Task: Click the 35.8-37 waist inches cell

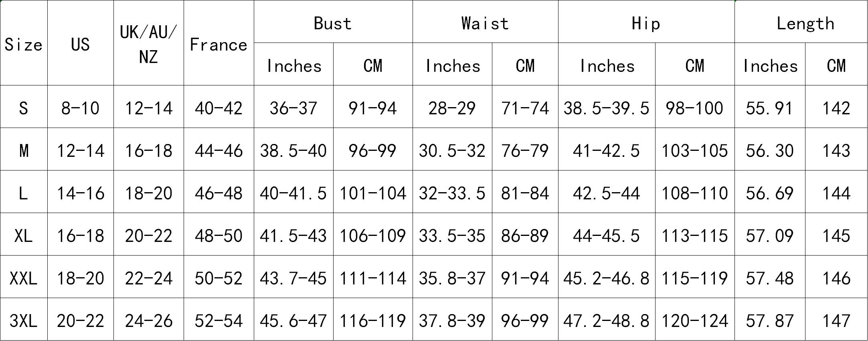Action: click(x=452, y=277)
